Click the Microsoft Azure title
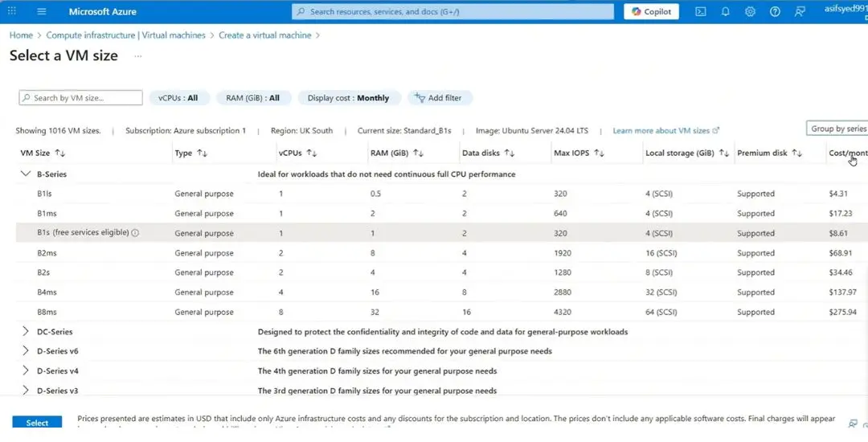This screenshot has width=868, height=442. (x=102, y=11)
